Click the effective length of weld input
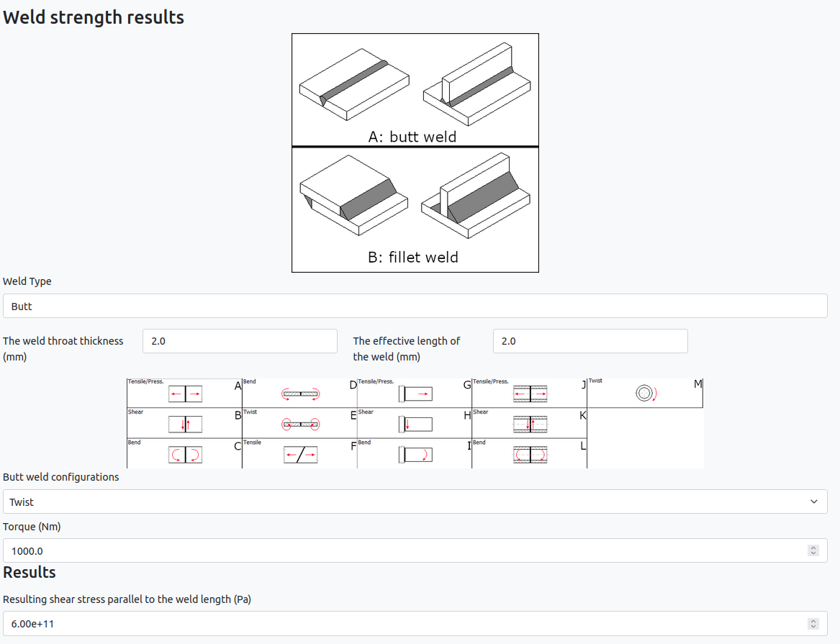Image resolution: width=840 pixels, height=644 pixels. tap(590, 341)
